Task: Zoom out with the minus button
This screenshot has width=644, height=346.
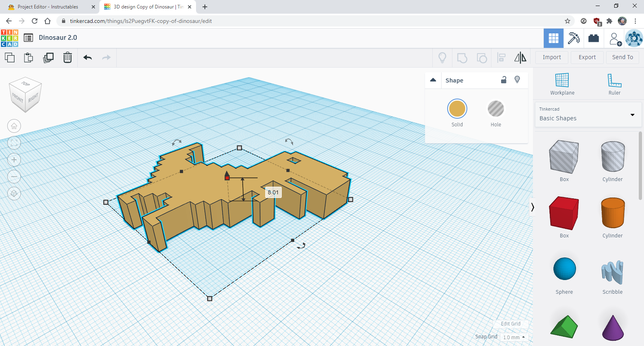Action: [x=14, y=177]
